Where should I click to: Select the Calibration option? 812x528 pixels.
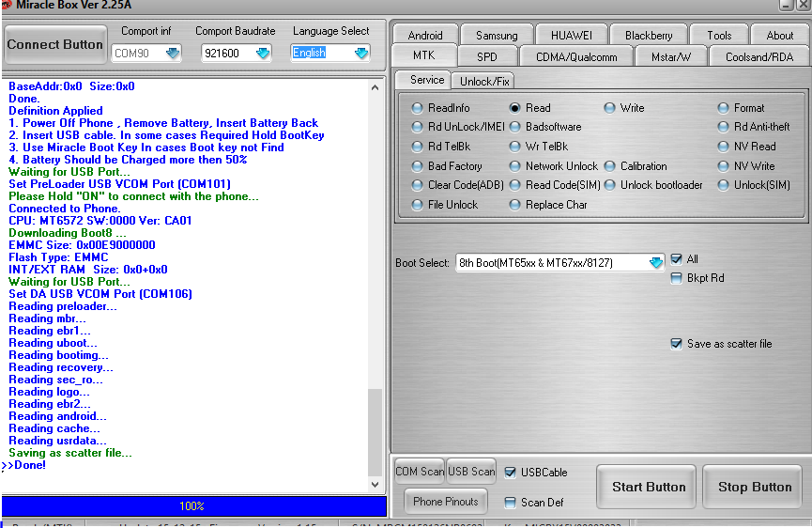(636, 165)
